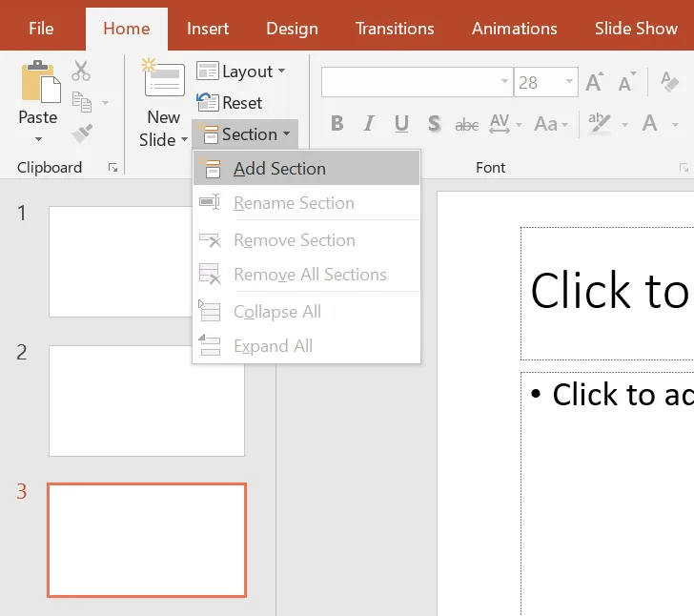Open the File tab
This screenshot has width=694, height=616.
[41, 29]
